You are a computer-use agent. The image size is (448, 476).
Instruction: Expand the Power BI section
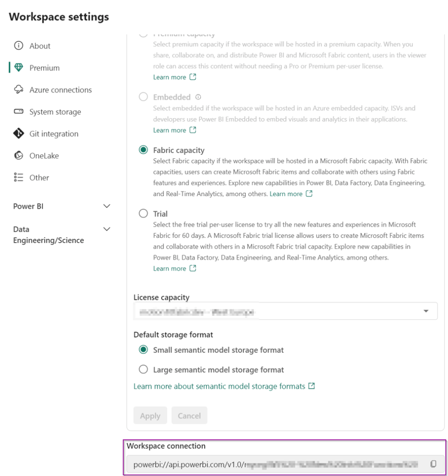point(106,206)
